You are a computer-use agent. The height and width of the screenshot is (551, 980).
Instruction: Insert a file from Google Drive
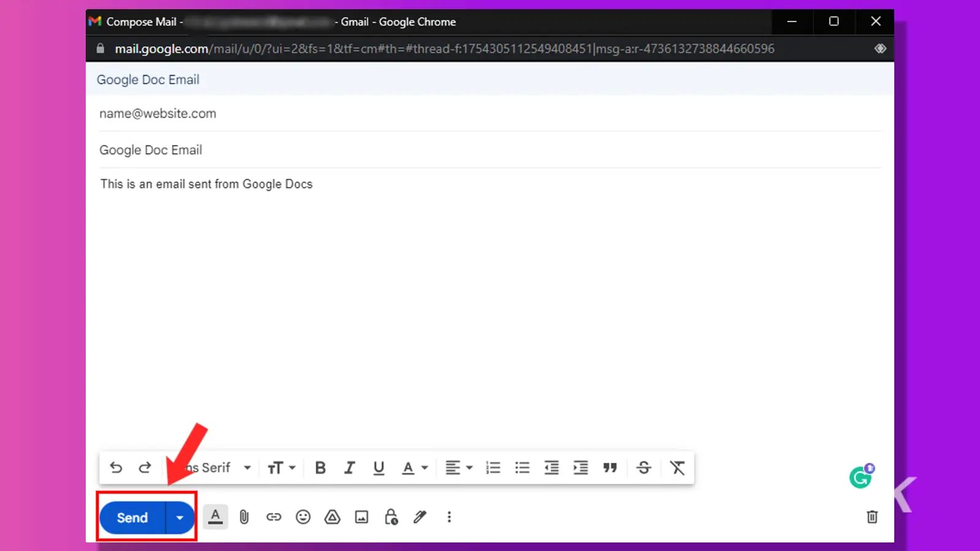point(332,517)
